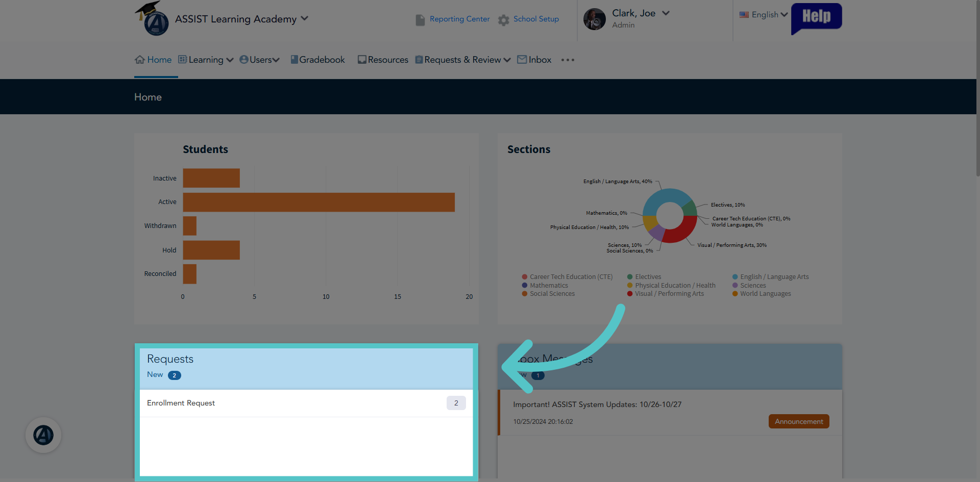
Task: Open the three-dots more menu
Action: point(568,60)
